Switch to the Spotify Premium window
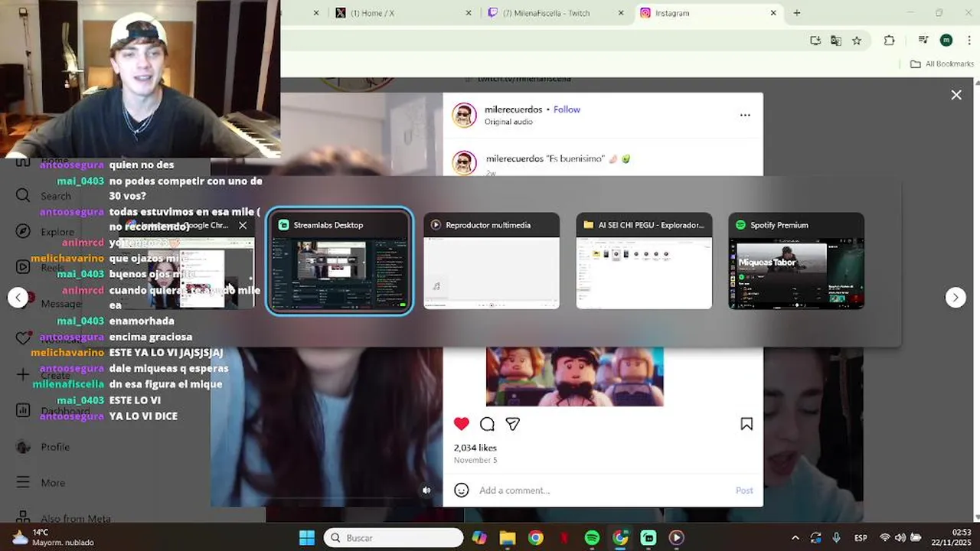This screenshot has width=980, height=551. tap(796, 261)
